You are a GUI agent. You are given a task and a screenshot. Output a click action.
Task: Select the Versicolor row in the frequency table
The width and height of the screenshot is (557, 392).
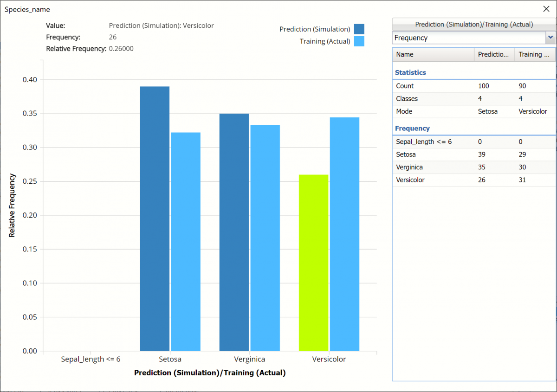click(473, 180)
